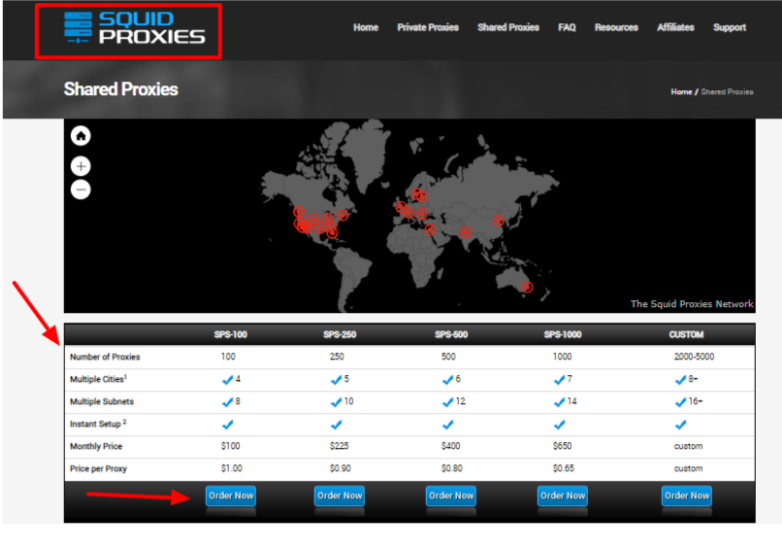Click the Shared Proxies breadcrumb text
The height and width of the screenshot is (535, 782).
click(x=727, y=92)
